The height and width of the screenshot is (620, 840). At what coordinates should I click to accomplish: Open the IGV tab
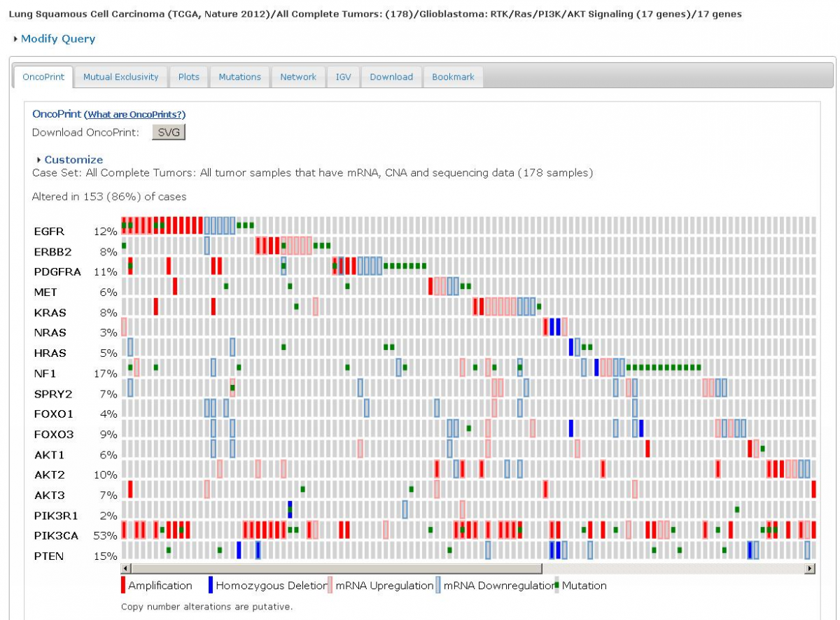343,77
